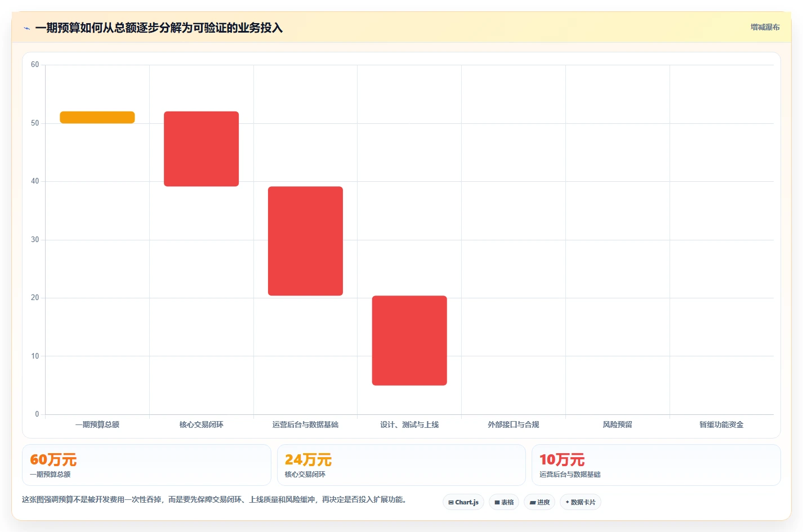Click the y-axis label 30

coord(35,240)
